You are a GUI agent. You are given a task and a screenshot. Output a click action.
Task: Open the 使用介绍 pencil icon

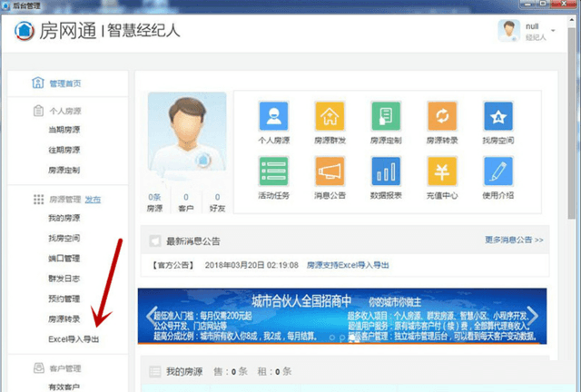(498, 171)
